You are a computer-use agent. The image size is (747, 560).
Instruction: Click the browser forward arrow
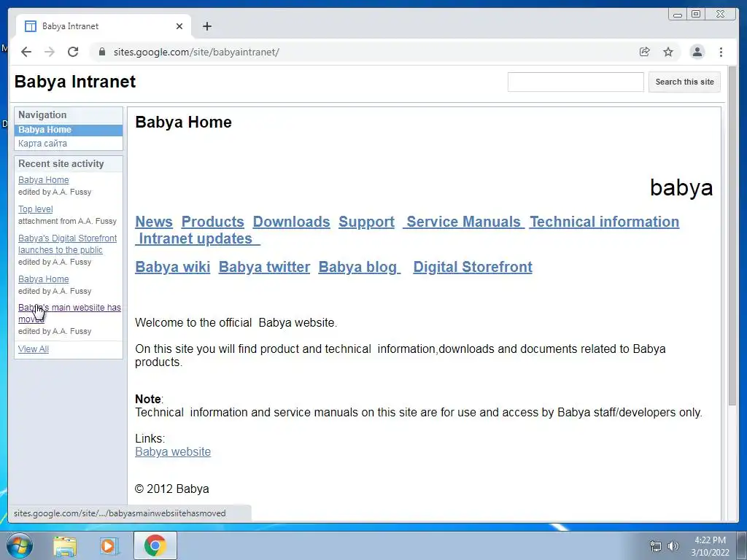coord(50,52)
